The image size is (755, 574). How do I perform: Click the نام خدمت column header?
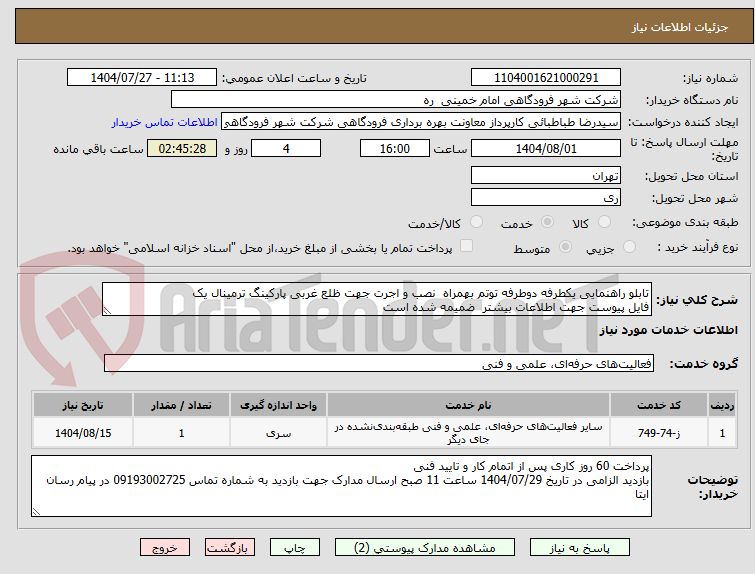(x=468, y=405)
